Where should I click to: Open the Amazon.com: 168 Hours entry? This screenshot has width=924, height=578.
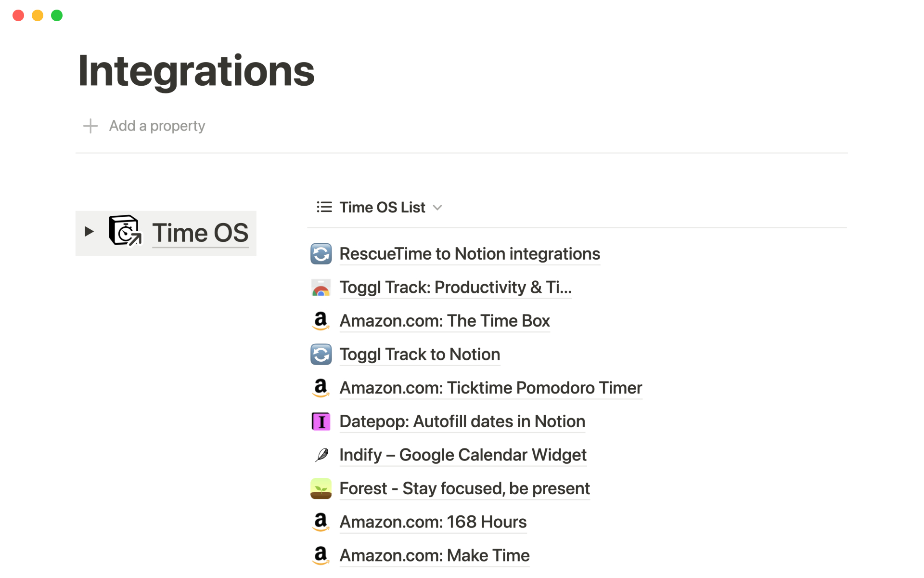[x=433, y=522]
